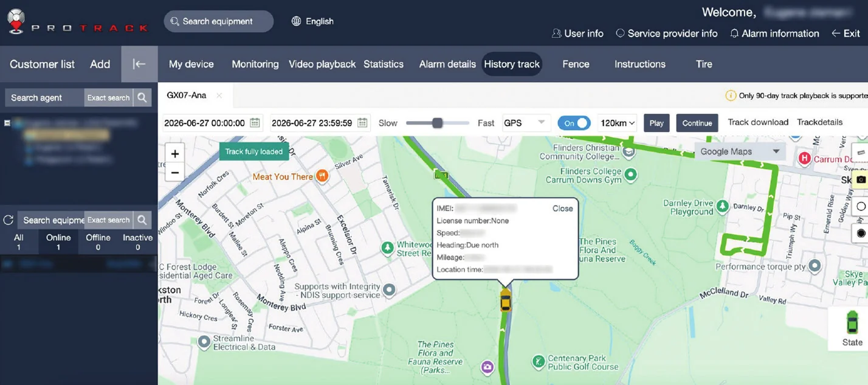Click the User info person icon
The image size is (868, 385).
(556, 33)
